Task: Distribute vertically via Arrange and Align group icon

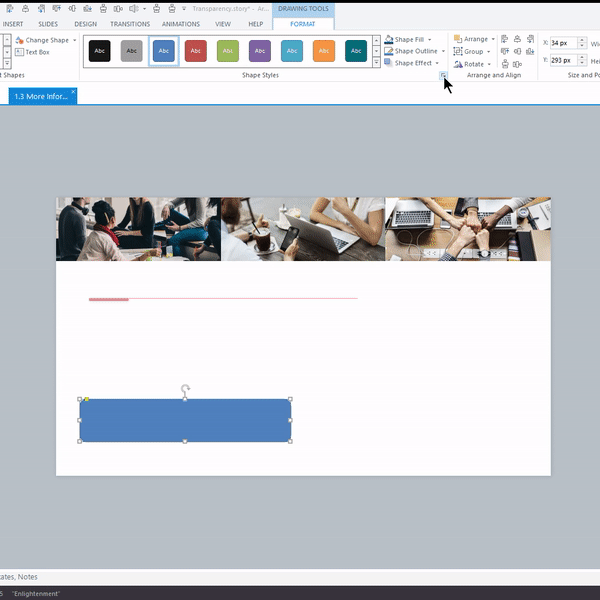Action: [x=505, y=64]
